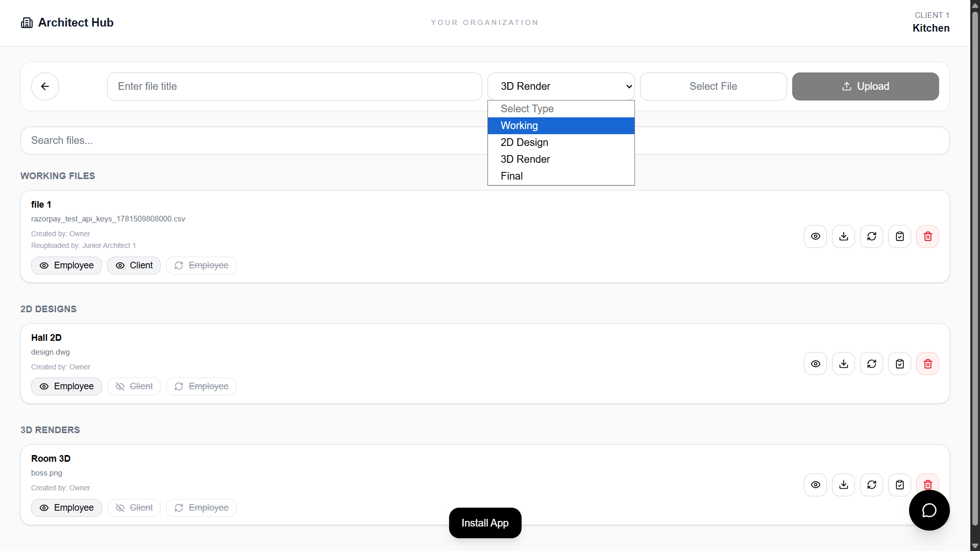980x551 pixels.
Task: Click the Install App button
Action: coord(485,523)
